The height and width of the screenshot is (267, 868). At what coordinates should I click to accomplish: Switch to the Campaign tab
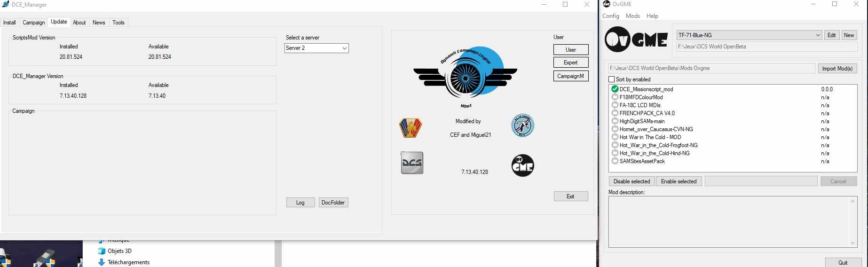pos(34,23)
